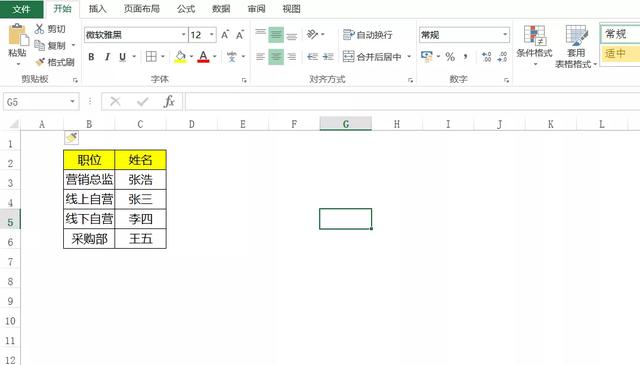Open the fill color dropdown arrow
Screen dimensions: 640x365
pos(191,56)
